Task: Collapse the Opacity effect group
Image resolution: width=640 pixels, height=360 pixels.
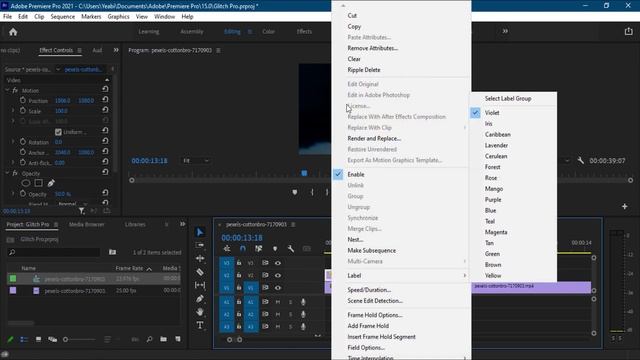Action: coord(7,173)
